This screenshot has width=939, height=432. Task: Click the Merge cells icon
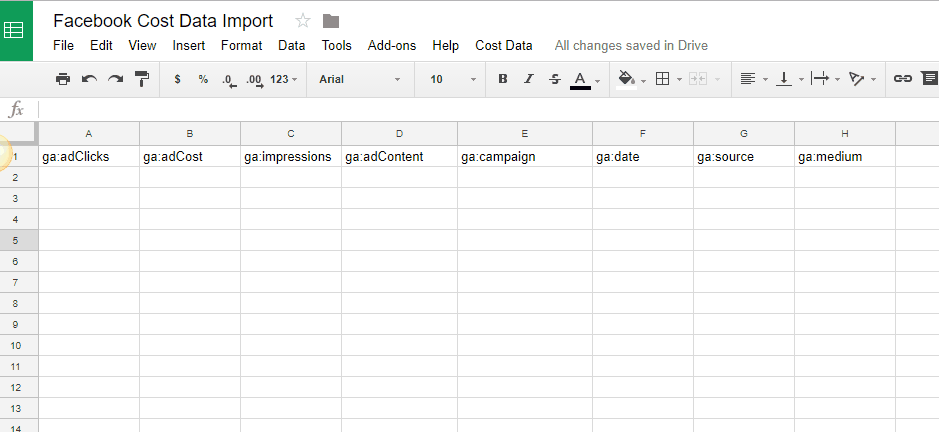(x=698, y=78)
